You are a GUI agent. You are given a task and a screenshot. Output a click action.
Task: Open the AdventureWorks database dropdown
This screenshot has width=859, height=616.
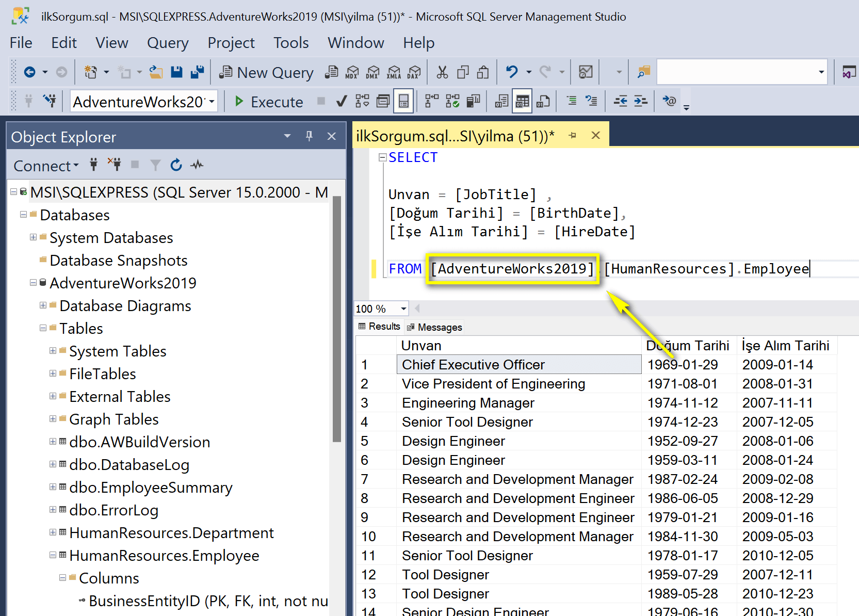[x=212, y=102]
